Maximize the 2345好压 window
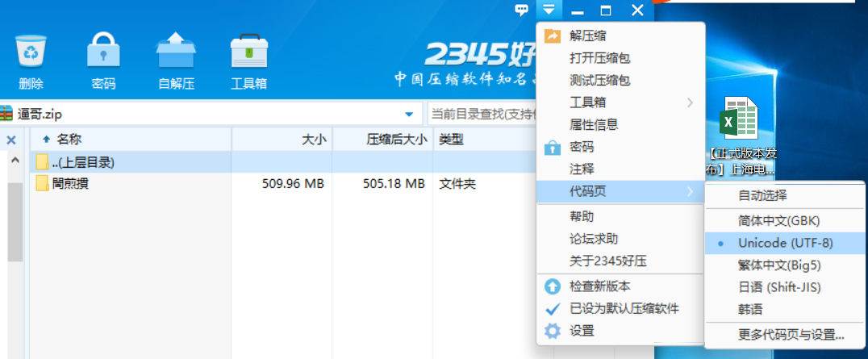Viewport: 868px width, 359px height. click(x=606, y=10)
